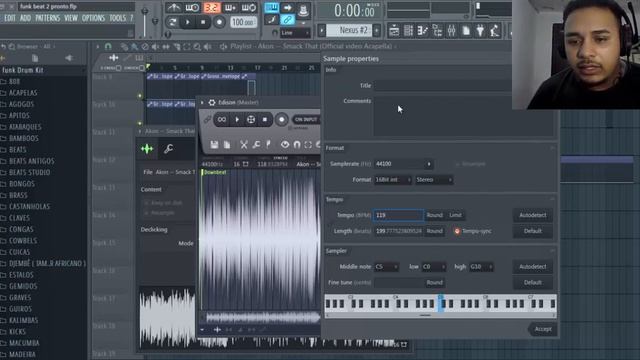
Task: Click the project info page icon
Action: click(x=466, y=31)
